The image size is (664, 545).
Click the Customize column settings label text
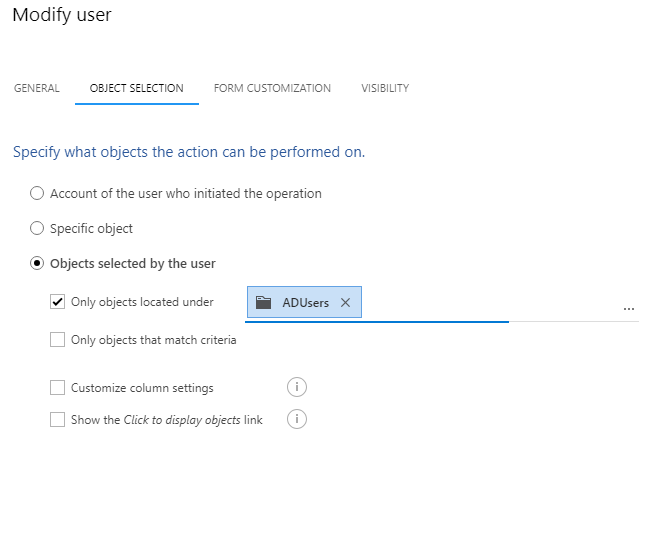pyautogui.click(x=142, y=388)
